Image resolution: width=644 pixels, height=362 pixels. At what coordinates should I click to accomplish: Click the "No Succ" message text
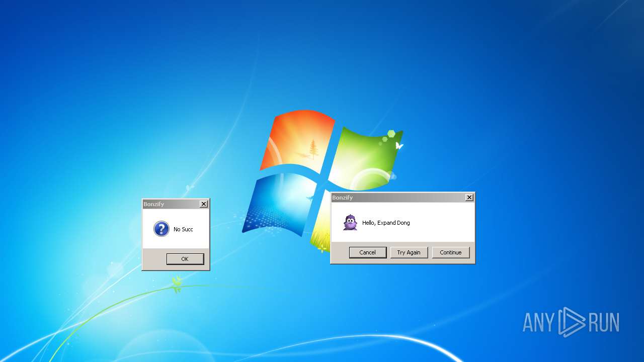tap(183, 229)
